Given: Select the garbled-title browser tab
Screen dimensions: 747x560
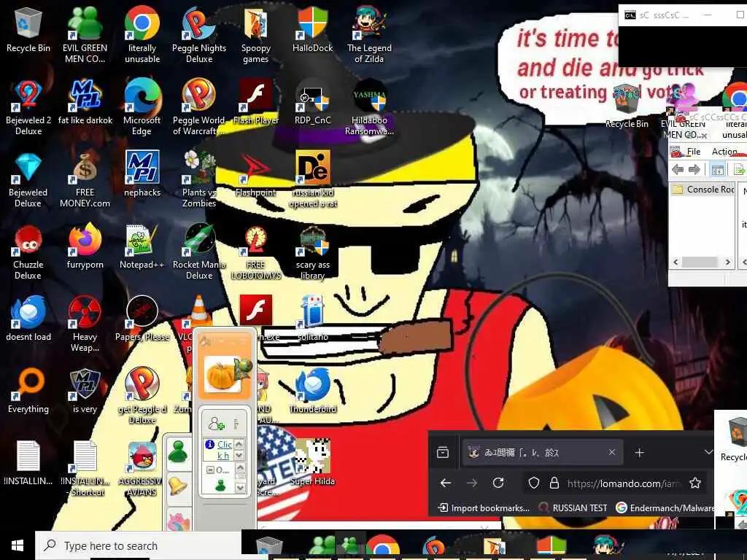Looking at the screenshot, I should 543,452.
